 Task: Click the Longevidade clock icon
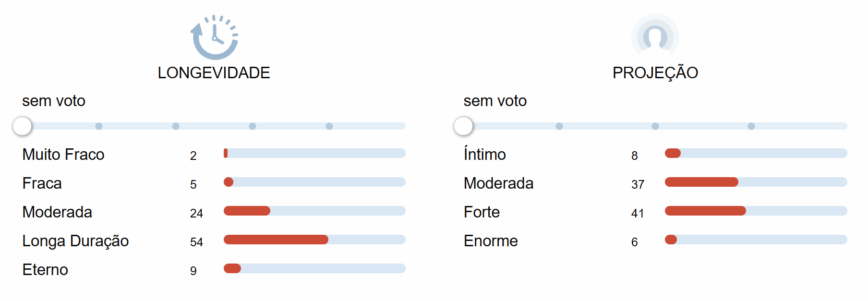tap(214, 37)
